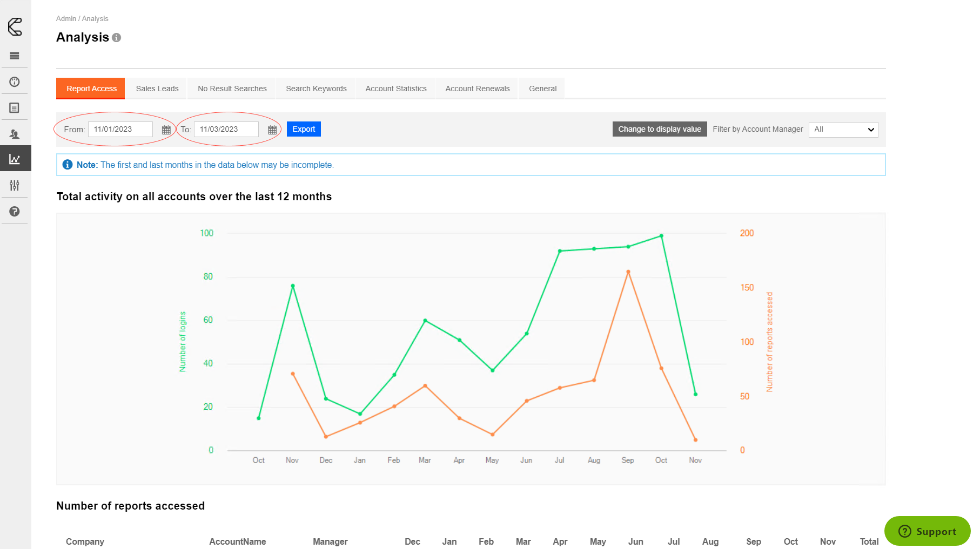Open the To date calendar picker icon
Screen dimensions: 980x549
pyautogui.click(x=272, y=130)
